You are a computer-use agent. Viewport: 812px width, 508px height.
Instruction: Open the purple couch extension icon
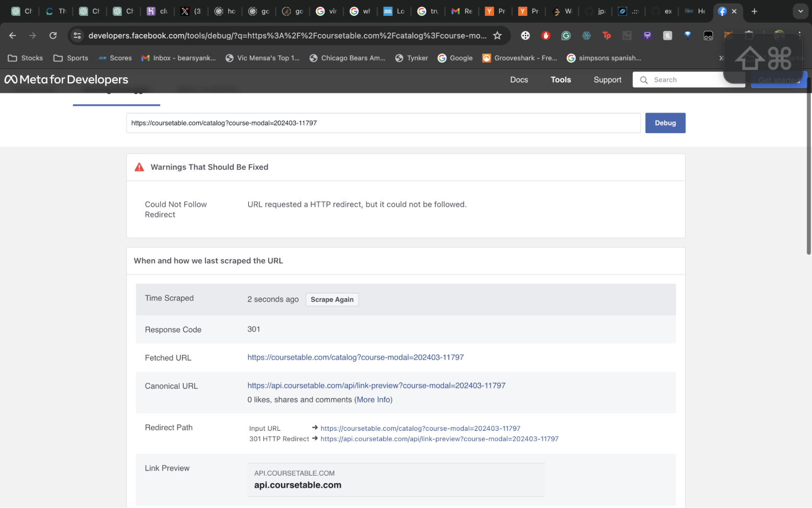[647, 36]
